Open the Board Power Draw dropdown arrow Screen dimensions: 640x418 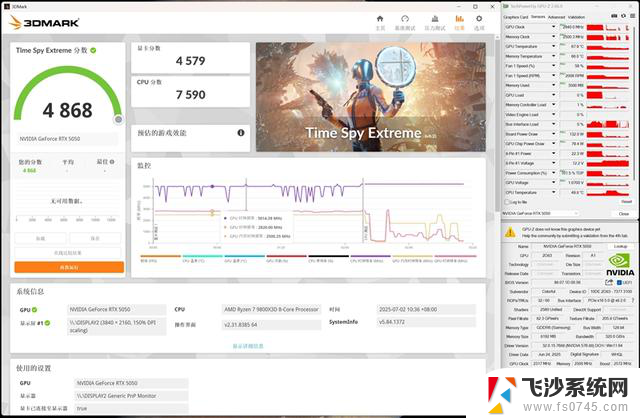[x=554, y=134]
